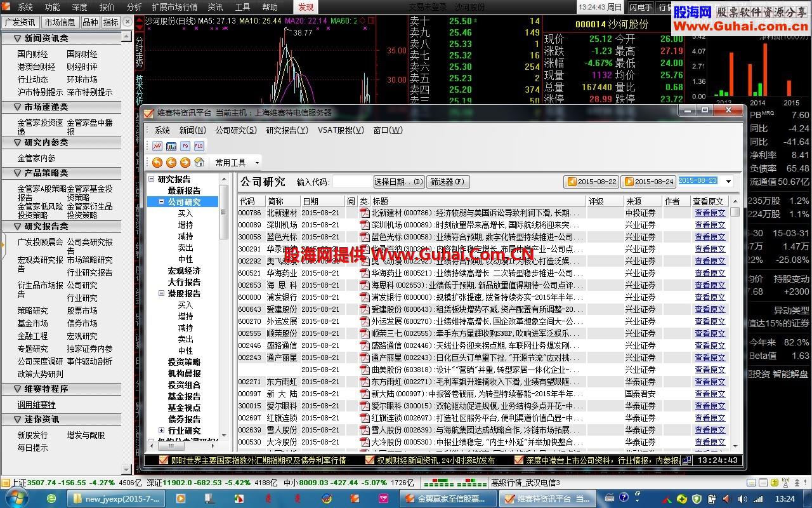
Task: Open 查看原文 link for 北新建材
Action: click(x=709, y=213)
